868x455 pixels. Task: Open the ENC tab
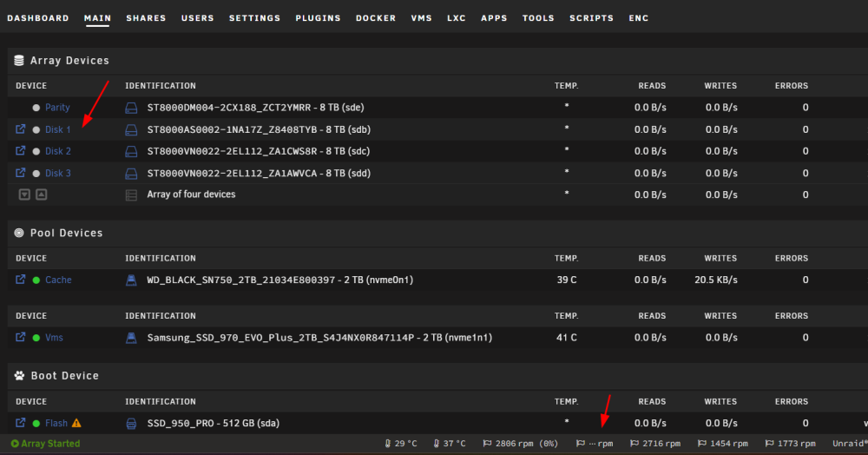pyautogui.click(x=638, y=17)
